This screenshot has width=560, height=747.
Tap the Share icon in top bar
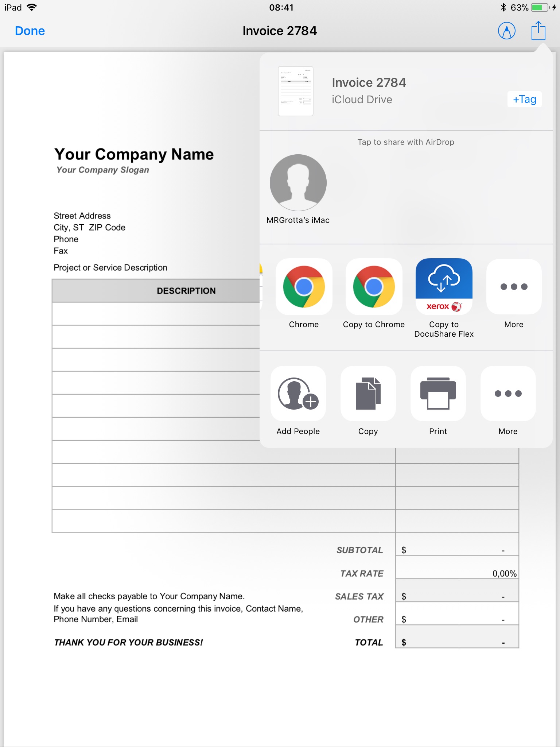point(538,31)
